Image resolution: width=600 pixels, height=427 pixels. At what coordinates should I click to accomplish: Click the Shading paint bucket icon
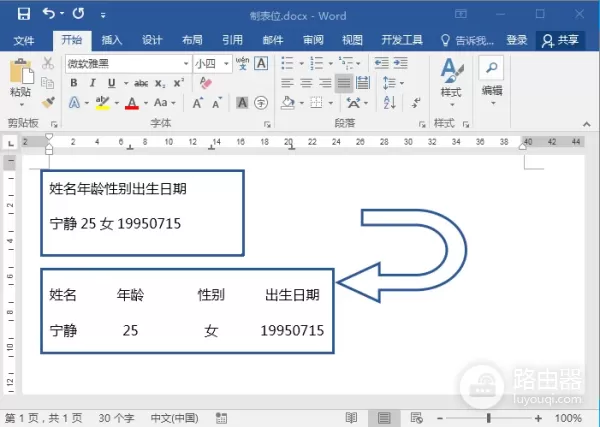pos(287,103)
